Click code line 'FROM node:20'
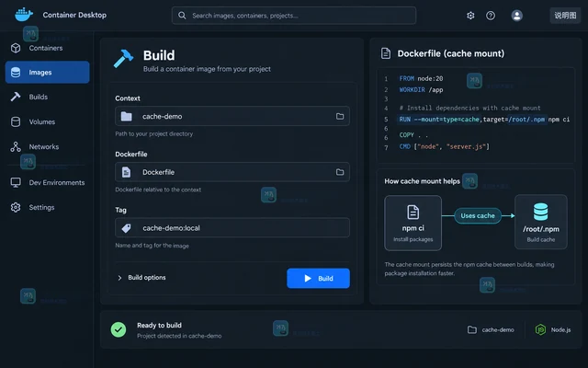588x368 pixels. coord(421,78)
